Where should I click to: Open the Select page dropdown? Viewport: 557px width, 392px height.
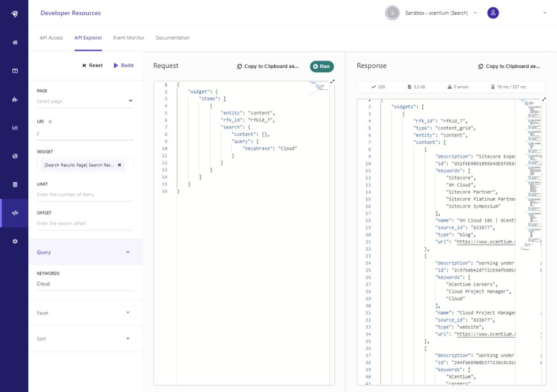[85, 101]
